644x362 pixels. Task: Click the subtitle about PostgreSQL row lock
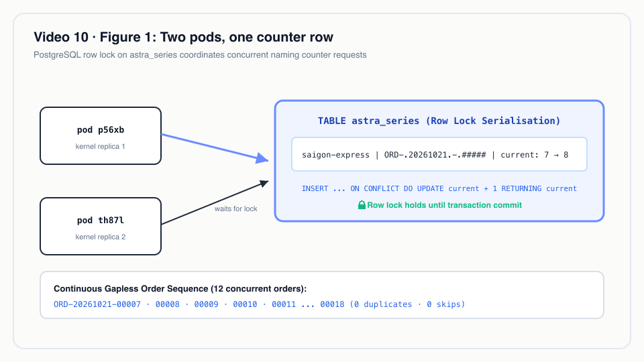[x=200, y=55]
